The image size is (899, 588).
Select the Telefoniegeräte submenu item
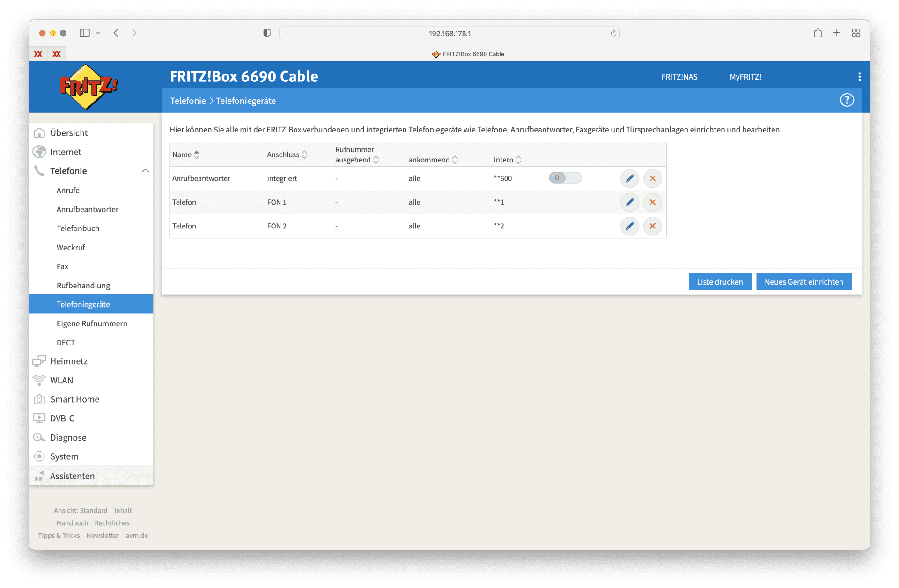91,304
